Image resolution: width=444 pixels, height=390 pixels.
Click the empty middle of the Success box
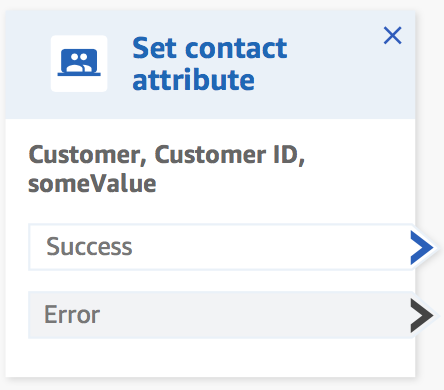click(267, 247)
